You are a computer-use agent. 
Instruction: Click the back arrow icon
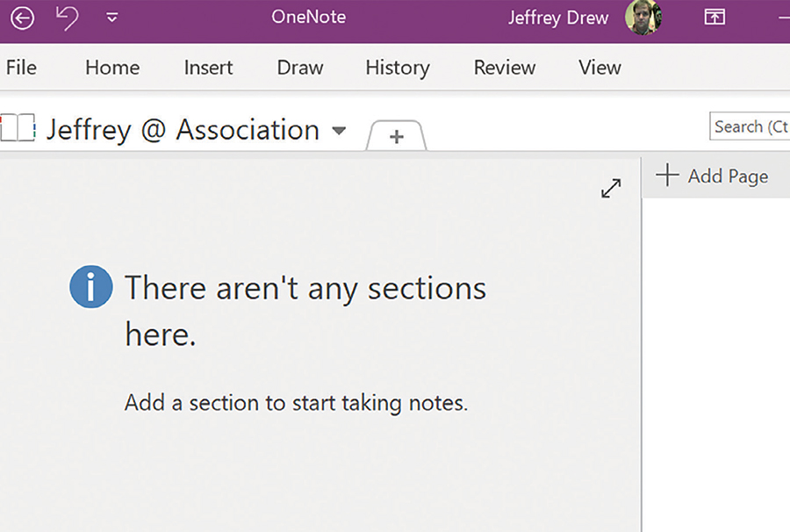pos(22,18)
